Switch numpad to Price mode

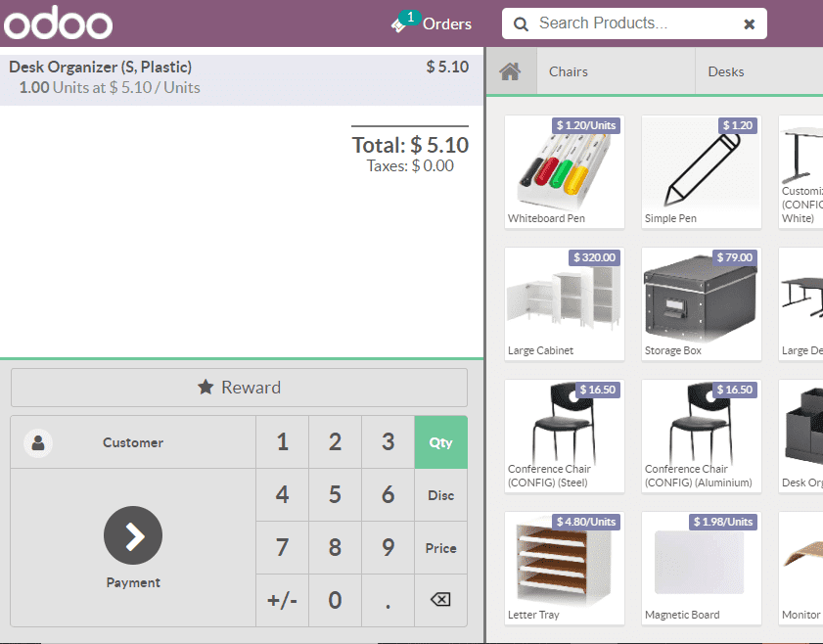click(441, 548)
